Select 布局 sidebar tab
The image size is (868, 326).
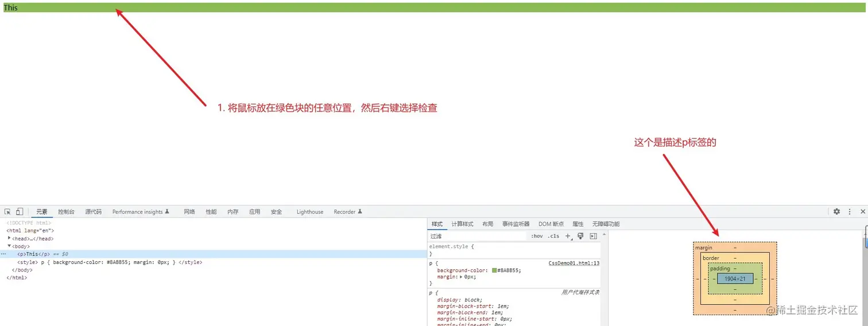pos(487,224)
